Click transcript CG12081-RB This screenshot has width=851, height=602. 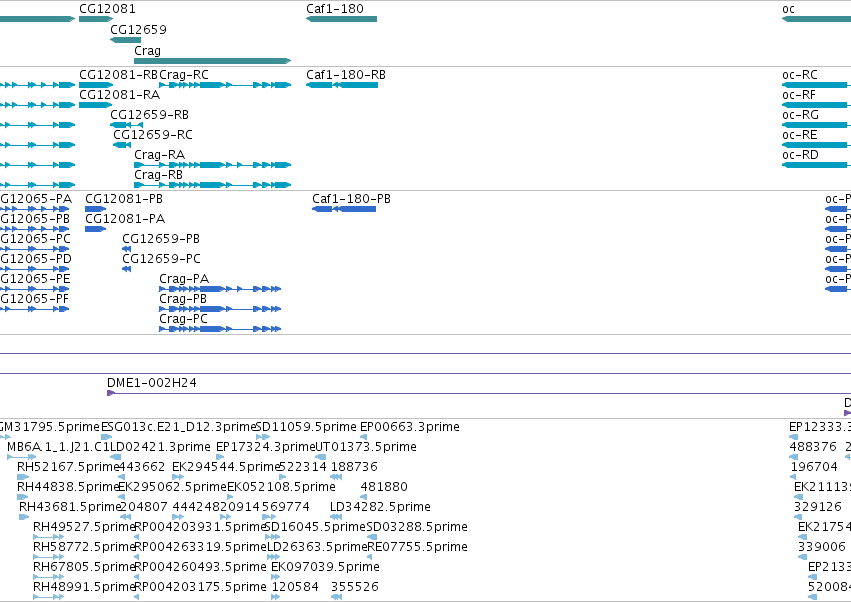pyautogui.click(x=96, y=85)
